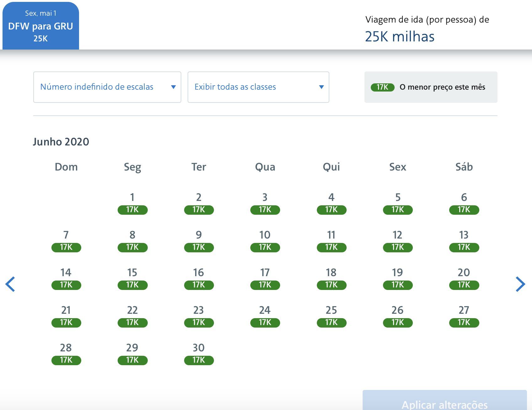The height and width of the screenshot is (410, 532).
Task: Pick June 20 date
Action: coord(464,278)
